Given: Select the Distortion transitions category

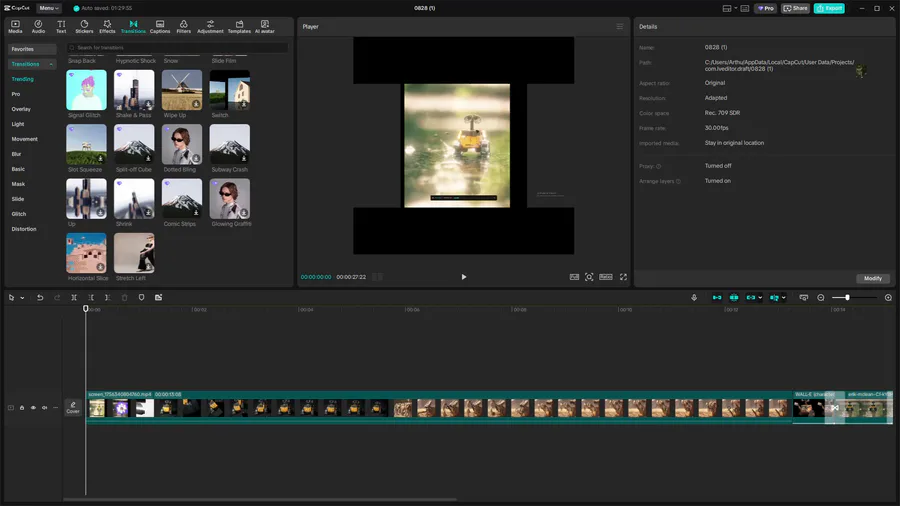Looking at the screenshot, I should pos(24,229).
